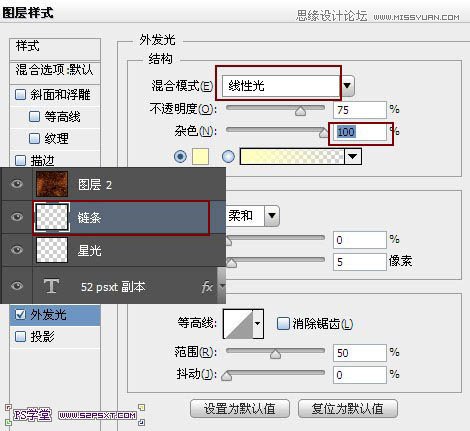
Task: Click the 范围 slider handle
Action: [x=275, y=354]
